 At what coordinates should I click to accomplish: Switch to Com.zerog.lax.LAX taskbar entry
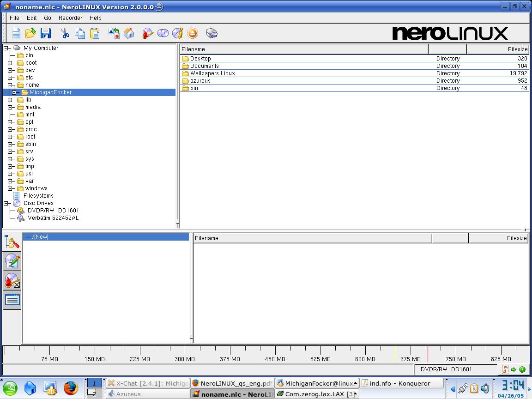pos(316,394)
